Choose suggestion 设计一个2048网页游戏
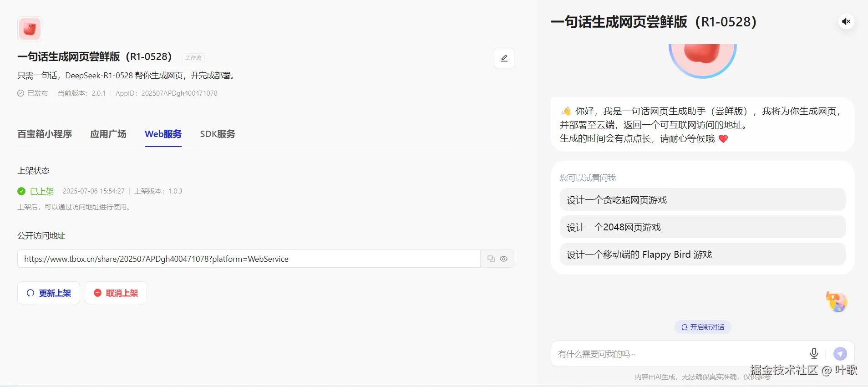Screen dimensions: 868x387 [702, 227]
